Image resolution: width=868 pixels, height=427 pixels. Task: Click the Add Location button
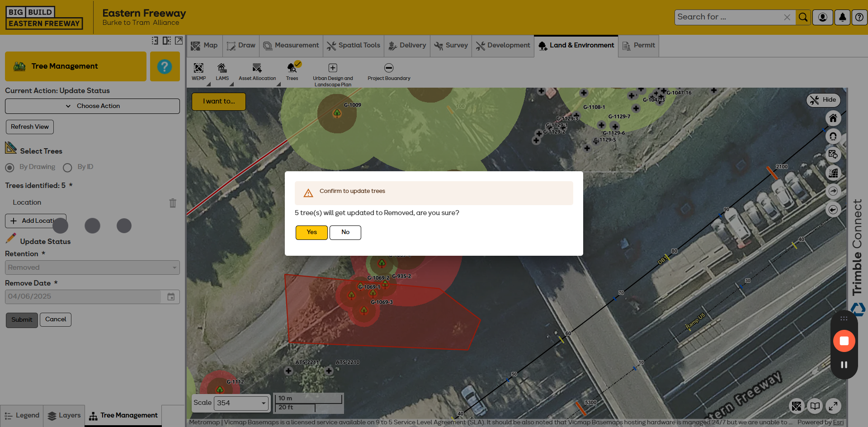(36, 221)
